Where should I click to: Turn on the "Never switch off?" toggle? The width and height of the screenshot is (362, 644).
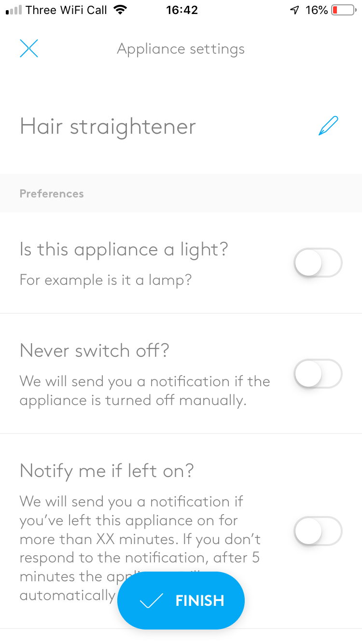click(x=318, y=374)
